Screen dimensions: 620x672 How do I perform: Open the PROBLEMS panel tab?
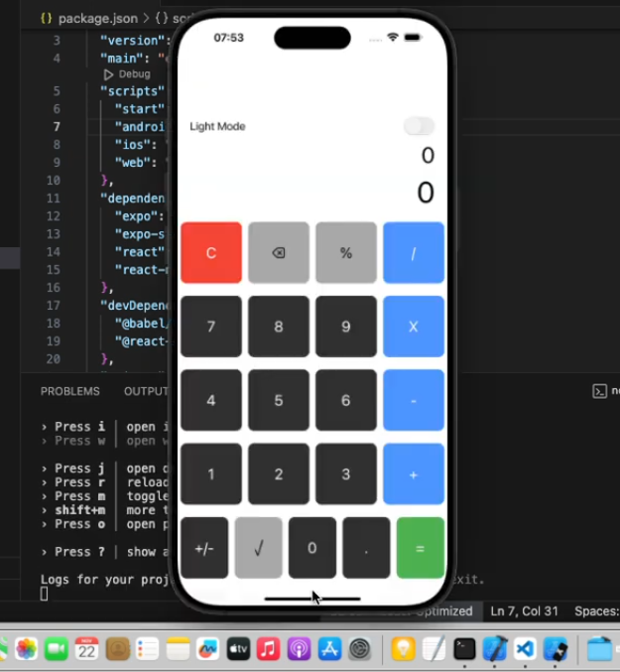[69, 391]
